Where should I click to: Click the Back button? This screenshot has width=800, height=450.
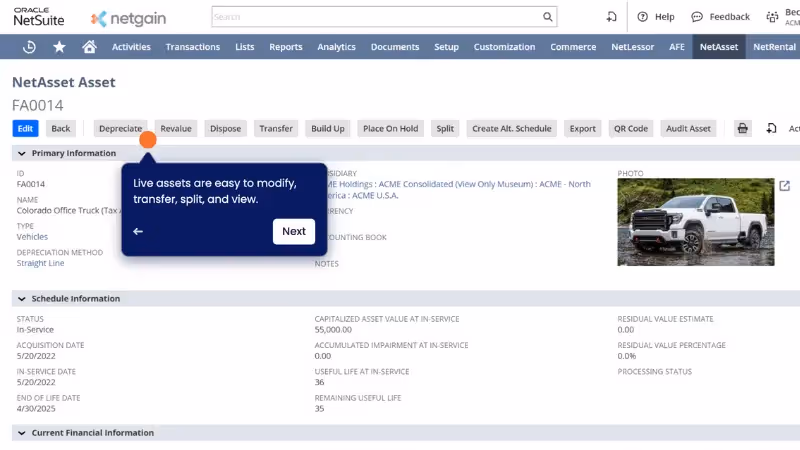[61, 129]
